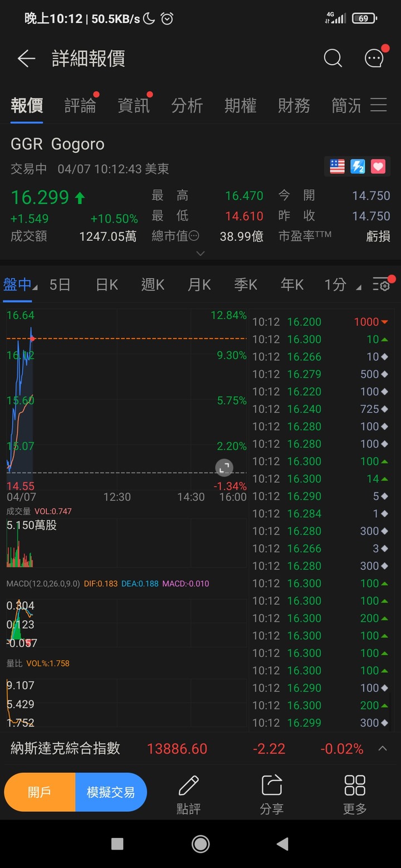This screenshot has height=868, width=401.
Task: Tap the volume bar chart
Action: pos(126,542)
